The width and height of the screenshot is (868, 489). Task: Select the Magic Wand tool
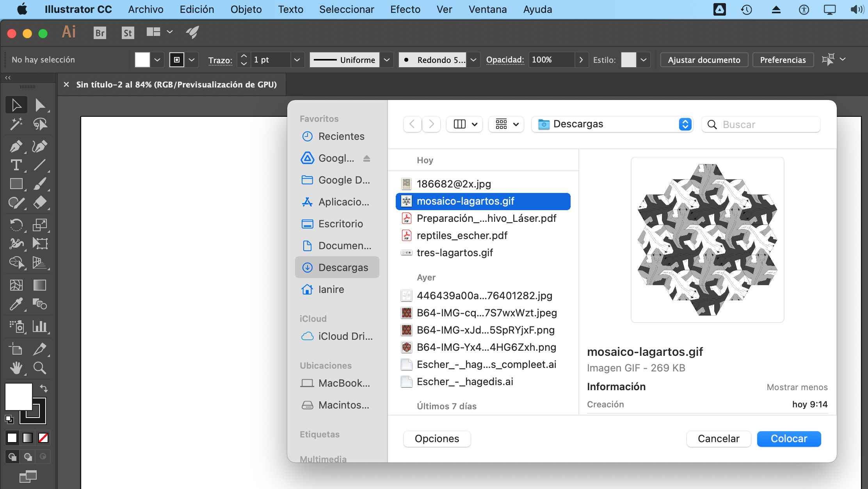coord(16,124)
